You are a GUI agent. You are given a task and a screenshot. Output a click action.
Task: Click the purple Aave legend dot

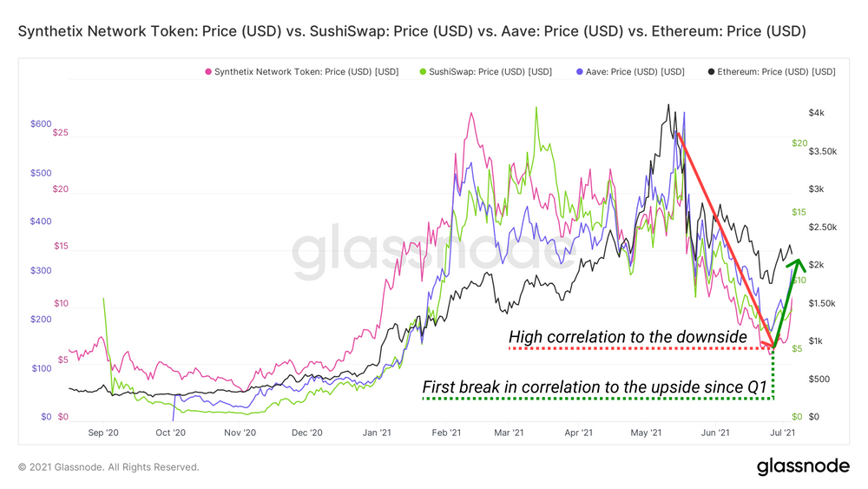point(578,71)
